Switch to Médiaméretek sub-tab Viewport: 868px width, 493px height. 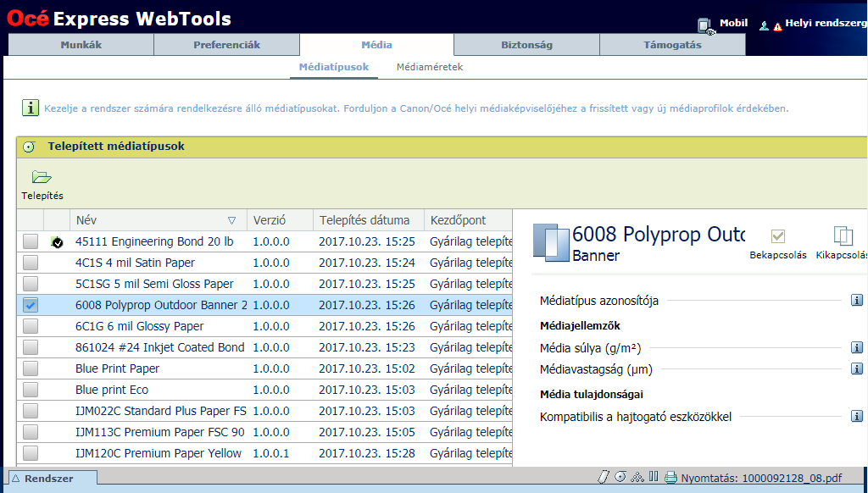(430, 67)
